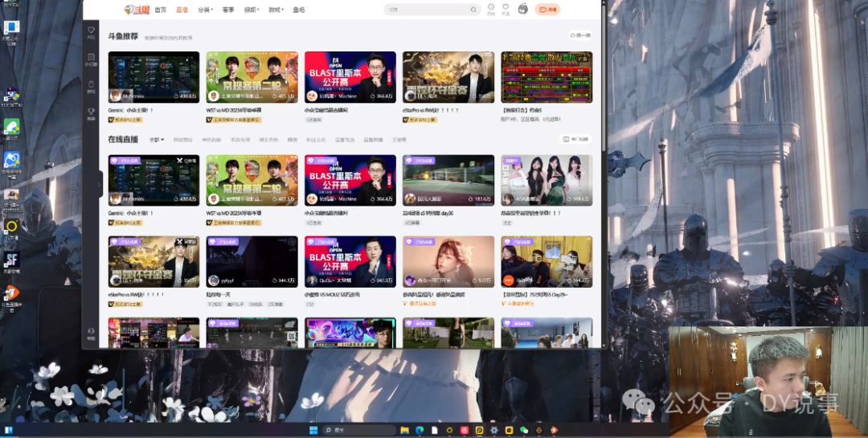Open the 1.76经典 advertisement thumbnail
Viewport: 868px width, 438px height.
point(547,77)
